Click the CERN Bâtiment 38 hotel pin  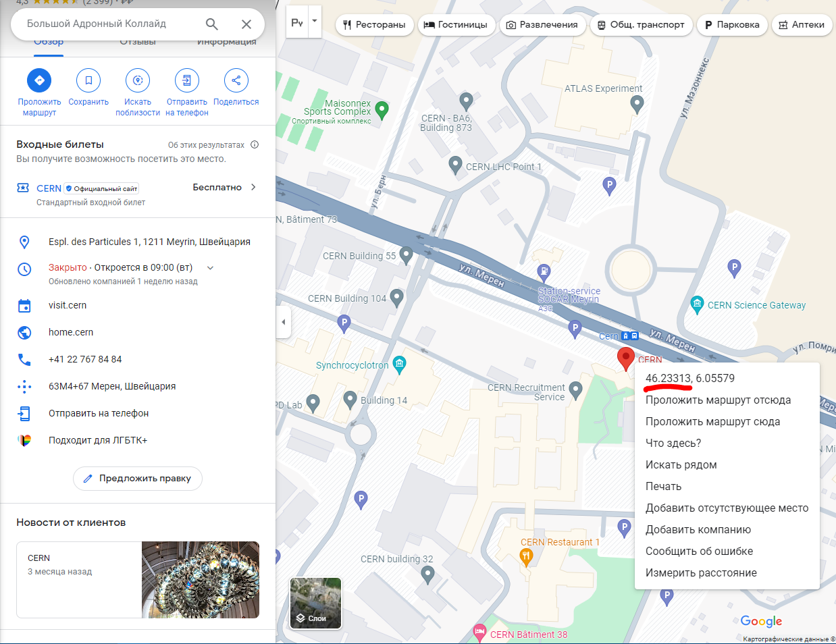479,633
